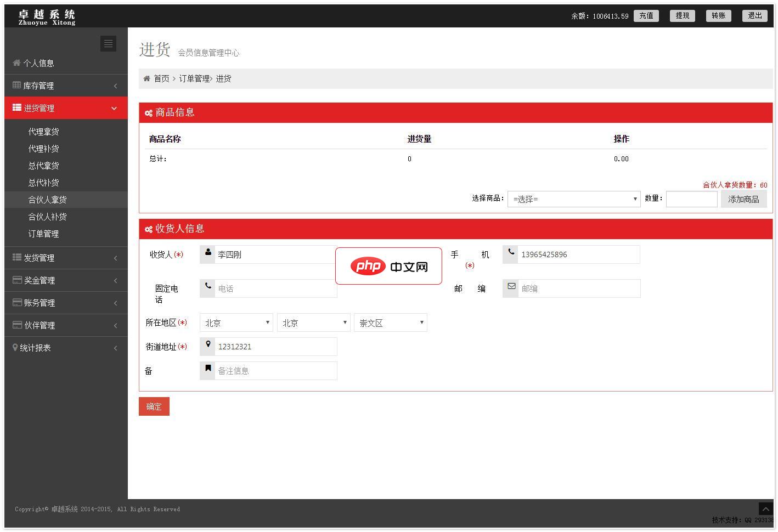
Task: Open the =选择= product dropdown
Action: coord(573,199)
